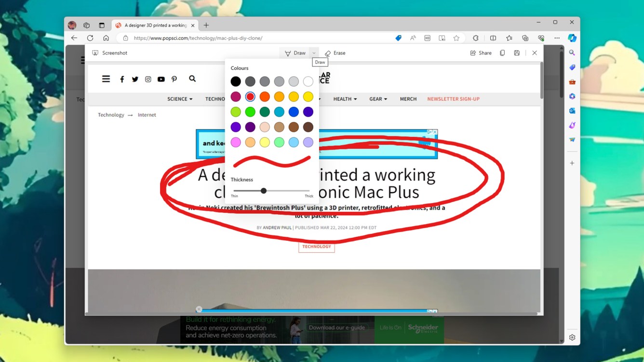The width and height of the screenshot is (644, 362).
Task: Click the NEWSLETTER SIGN-UP link
Action: coord(453,99)
